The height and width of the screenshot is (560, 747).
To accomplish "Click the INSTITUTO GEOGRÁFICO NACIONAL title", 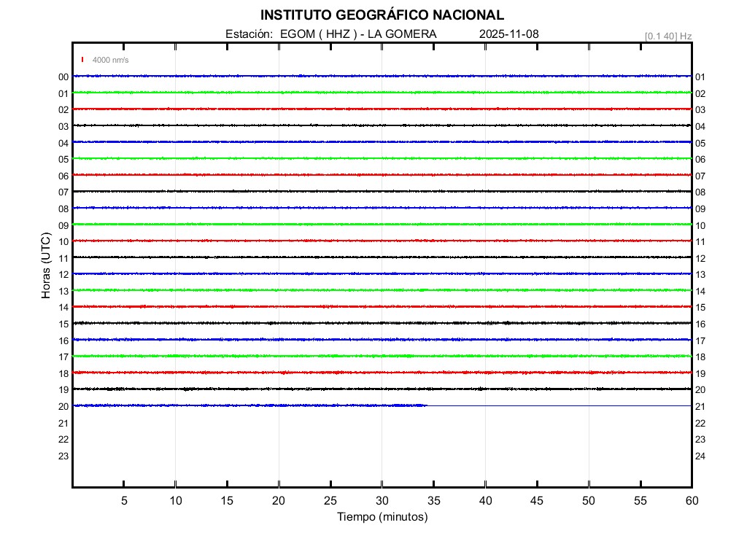I will point(382,15).
